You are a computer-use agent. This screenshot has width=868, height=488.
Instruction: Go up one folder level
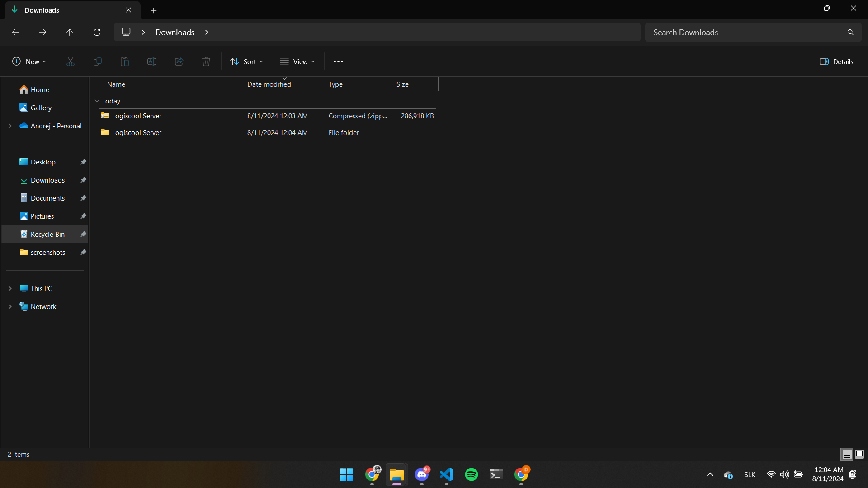70,32
